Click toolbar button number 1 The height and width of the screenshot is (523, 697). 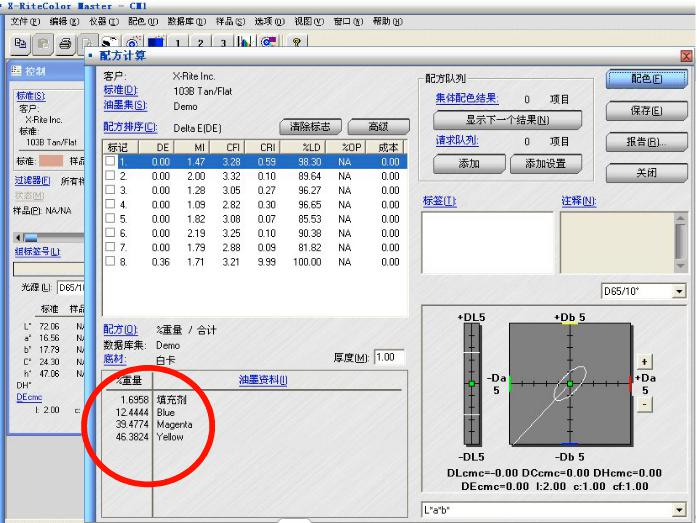click(x=178, y=42)
